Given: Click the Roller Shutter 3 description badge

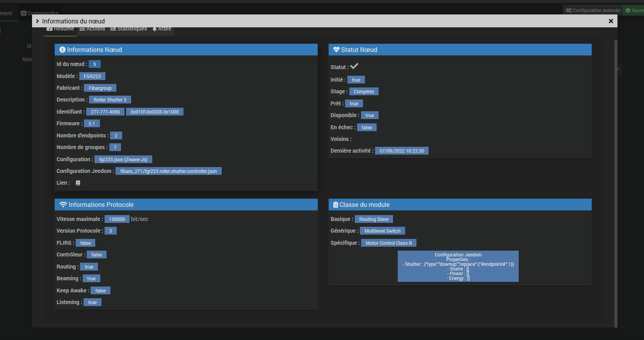Looking at the screenshot, I should click(x=110, y=100).
